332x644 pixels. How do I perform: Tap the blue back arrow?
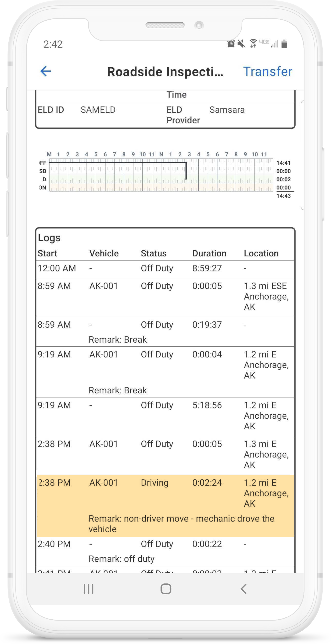coord(46,71)
